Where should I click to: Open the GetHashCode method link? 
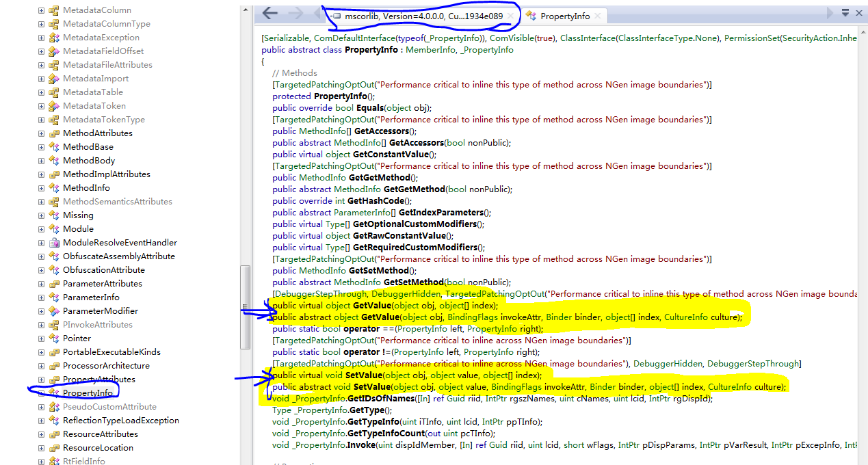click(376, 201)
